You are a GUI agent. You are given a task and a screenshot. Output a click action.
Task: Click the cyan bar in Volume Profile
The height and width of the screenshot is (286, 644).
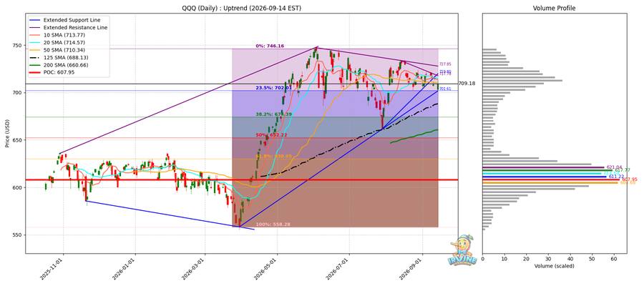(542, 173)
